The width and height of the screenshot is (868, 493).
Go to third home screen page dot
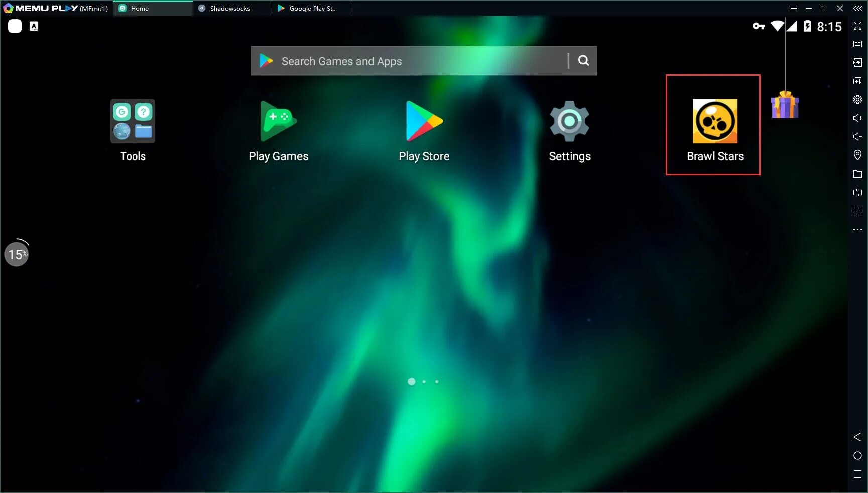[x=437, y=382]
